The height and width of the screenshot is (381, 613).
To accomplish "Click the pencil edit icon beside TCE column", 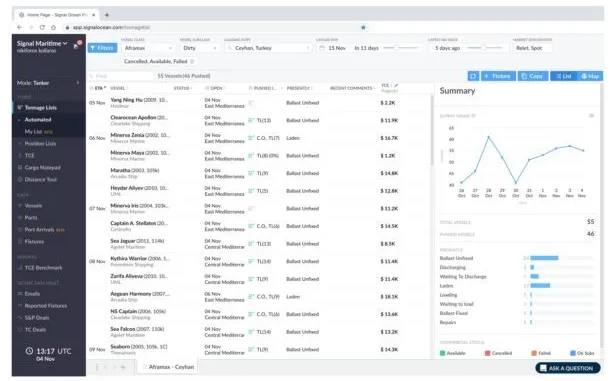I will pyautogui.click(x=396, y=85).
